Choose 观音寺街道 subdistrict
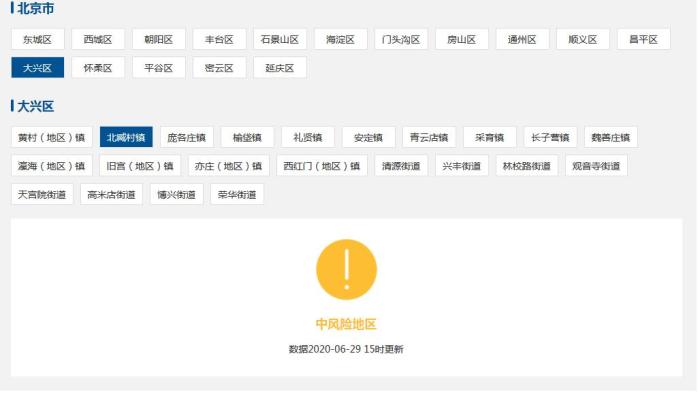The width and height of the screenshot is (700, 405). 597,166
